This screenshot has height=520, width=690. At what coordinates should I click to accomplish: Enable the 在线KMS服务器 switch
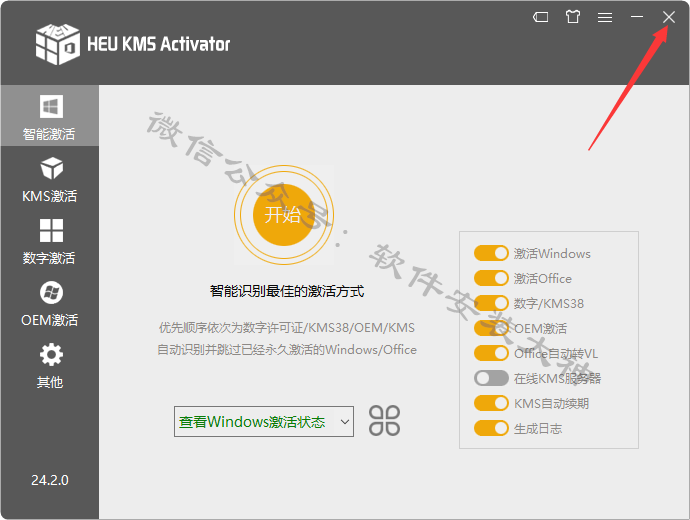click(491, 378)
